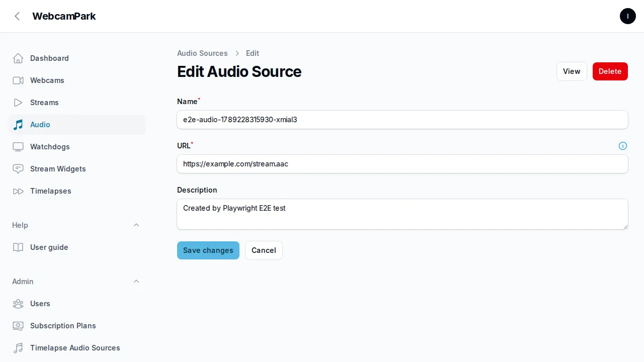Delete this audio source
644x362 pixels.
pos(610,71)
